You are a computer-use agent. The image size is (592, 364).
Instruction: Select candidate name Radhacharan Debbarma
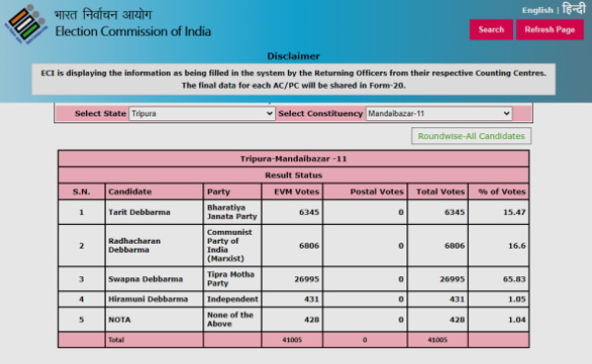[x=134, y=246]
